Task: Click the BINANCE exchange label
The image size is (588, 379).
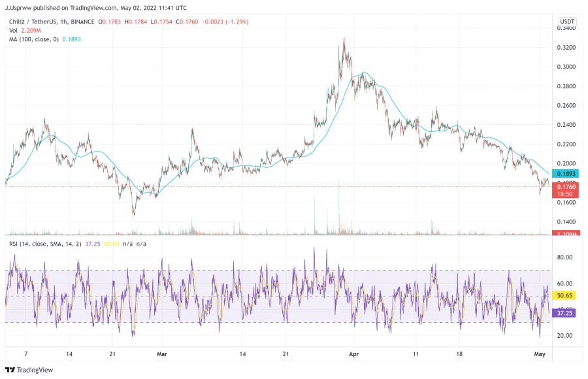Action: coord(82,22)
